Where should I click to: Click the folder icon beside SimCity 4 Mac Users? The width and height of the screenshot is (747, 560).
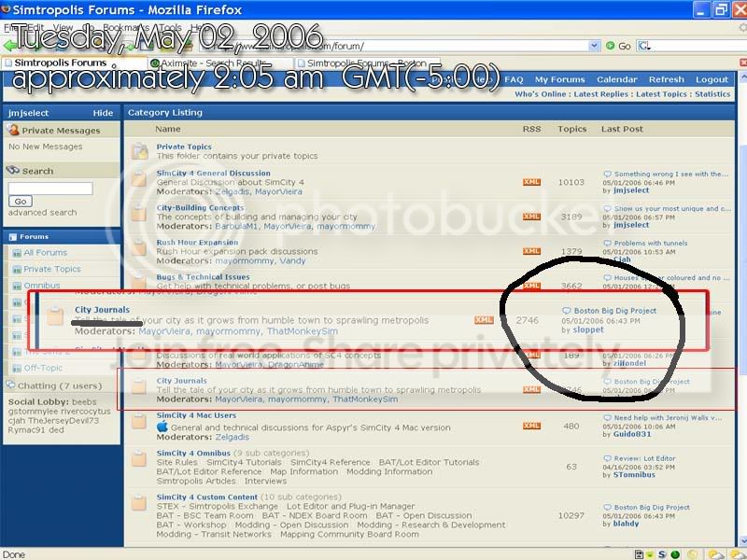(138, 421)
